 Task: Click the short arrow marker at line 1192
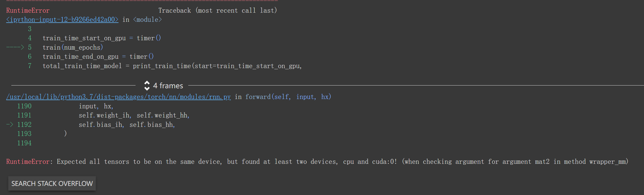tap(10, 125)
